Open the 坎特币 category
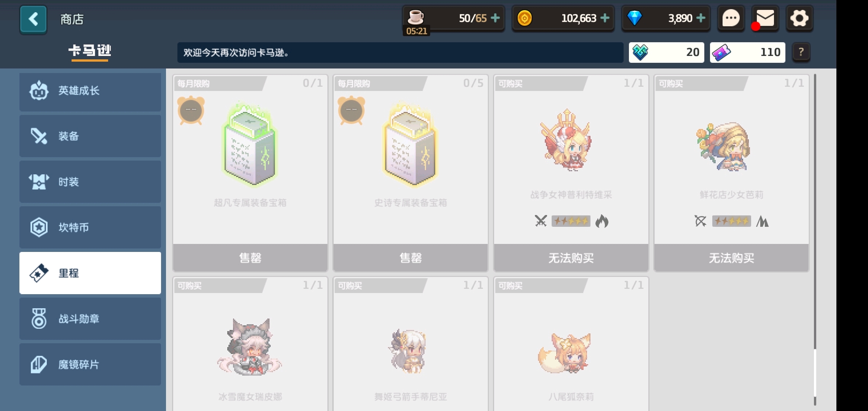The image size is (868, 411). [90, 228]
